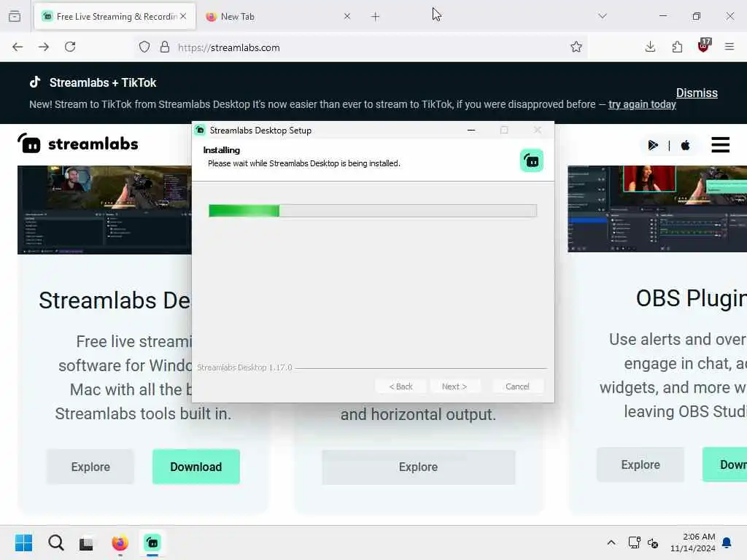Open the uBlock extension icon

704,46
